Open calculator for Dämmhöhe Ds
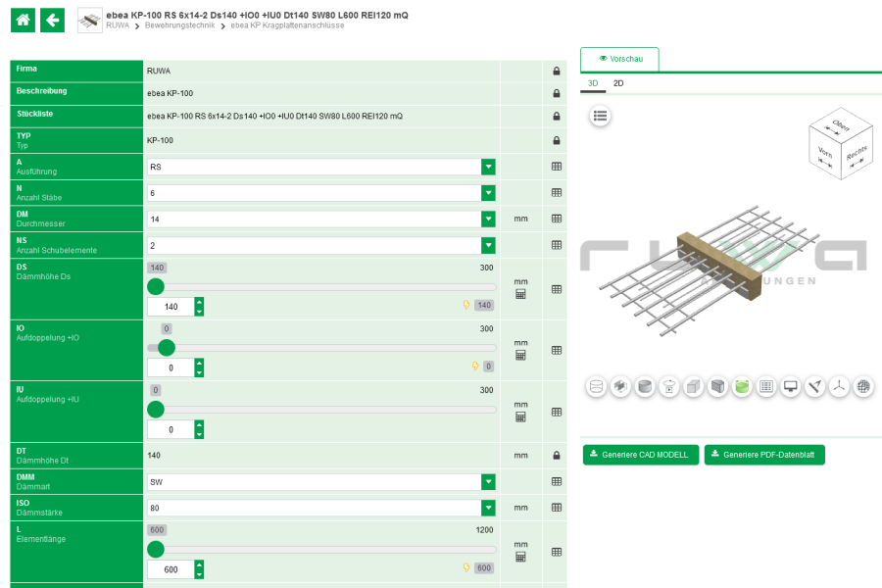 coord(520,294)
